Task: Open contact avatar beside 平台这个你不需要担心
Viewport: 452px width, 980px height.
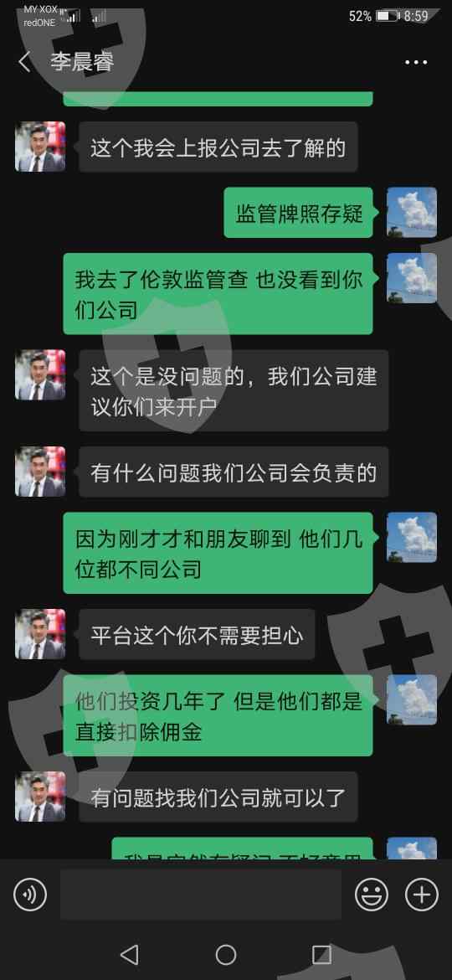Action: [40, 634]
